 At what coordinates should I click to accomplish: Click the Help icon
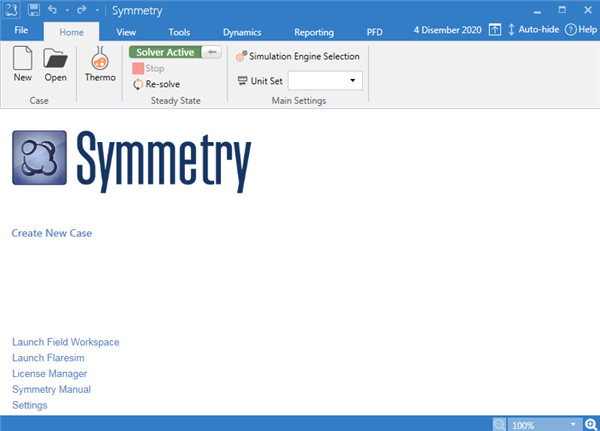click(580, 31)
